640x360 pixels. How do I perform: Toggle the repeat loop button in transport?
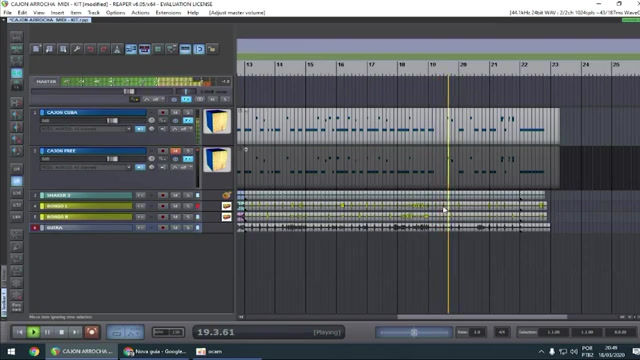click(x=117, y=332)
